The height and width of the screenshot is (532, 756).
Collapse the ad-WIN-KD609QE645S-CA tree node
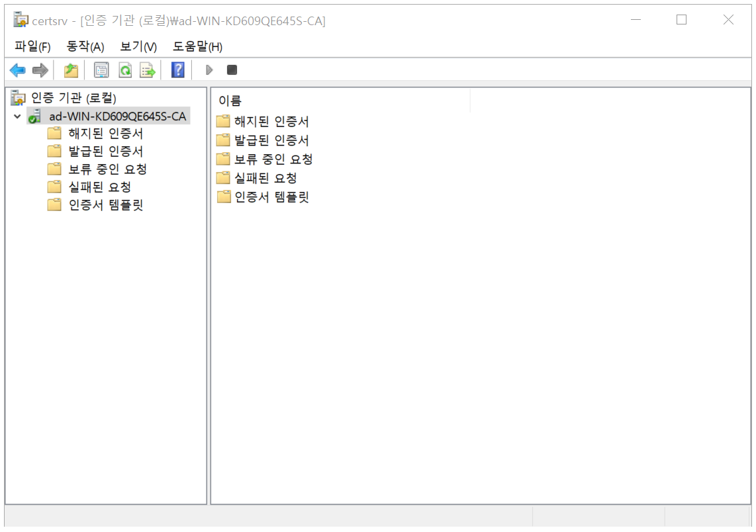(17, 116)
